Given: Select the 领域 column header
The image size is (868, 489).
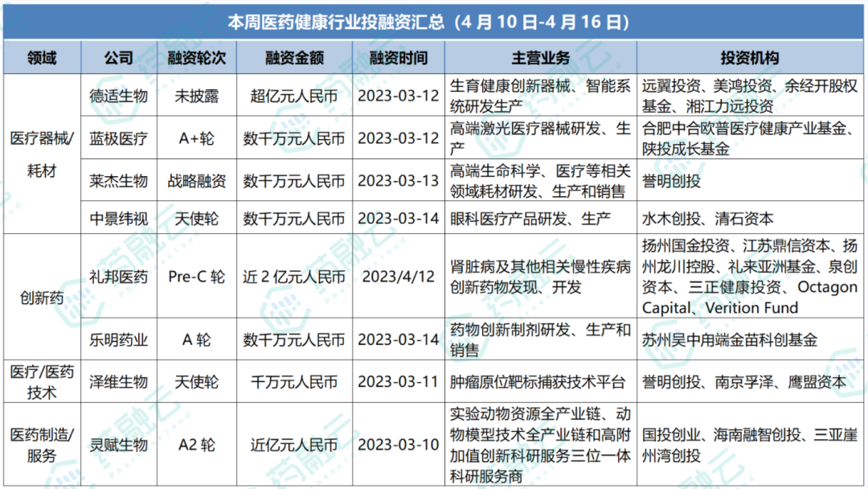Looking at the screenshot, I should click(42, 58).
